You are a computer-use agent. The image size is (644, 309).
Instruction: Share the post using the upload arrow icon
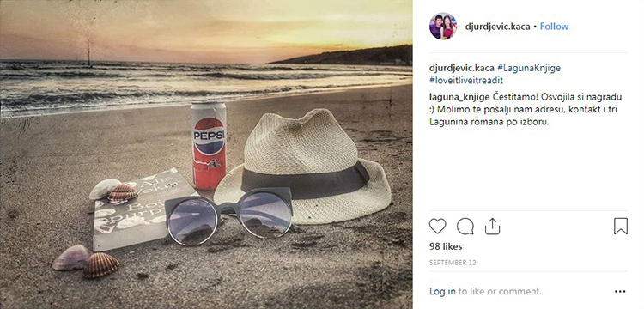(492, 226)
